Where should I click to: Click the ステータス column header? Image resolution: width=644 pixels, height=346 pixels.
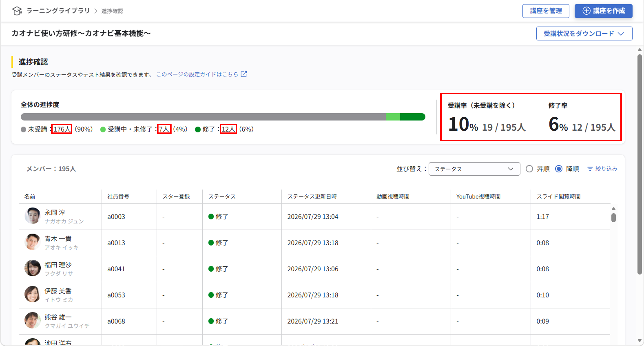point(222,197)
